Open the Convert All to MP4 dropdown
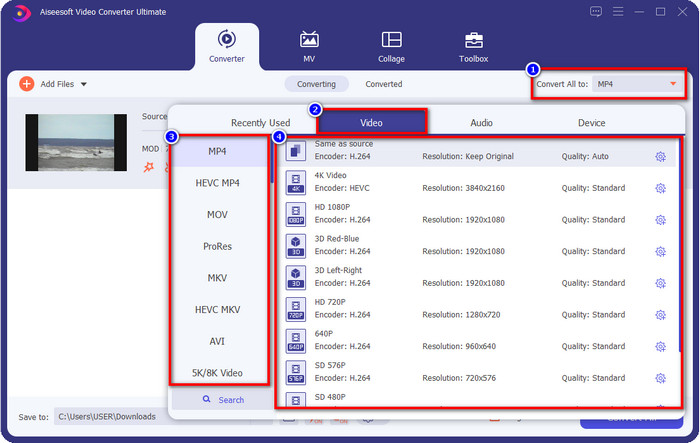700x443 pixels. [x=637, y=84]
